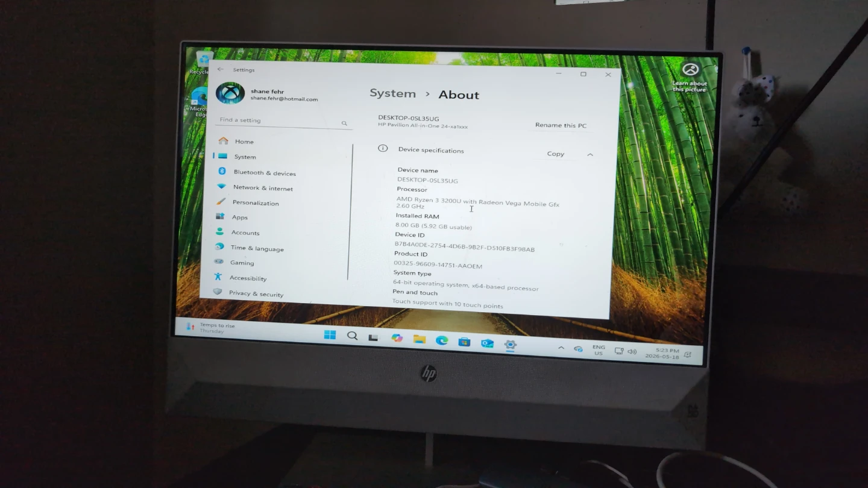Go to Personalization settings

255,203
